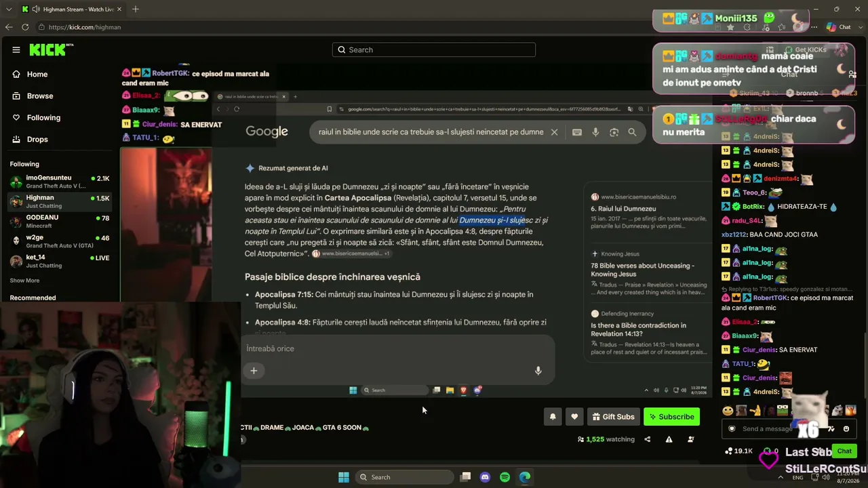
Task: Click the Gift Subs button
Action: [x=613, y=417]
